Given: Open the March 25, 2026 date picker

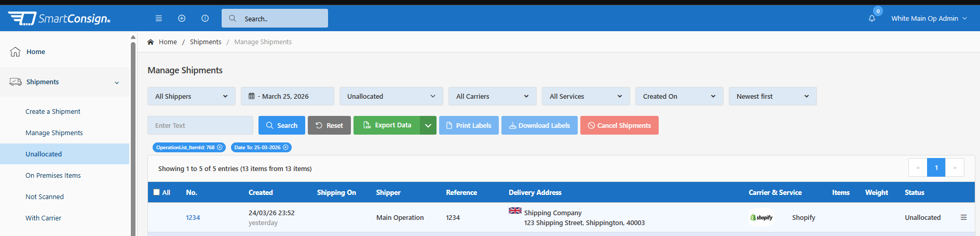Looking at the screenshot, I should pos(288,96).
